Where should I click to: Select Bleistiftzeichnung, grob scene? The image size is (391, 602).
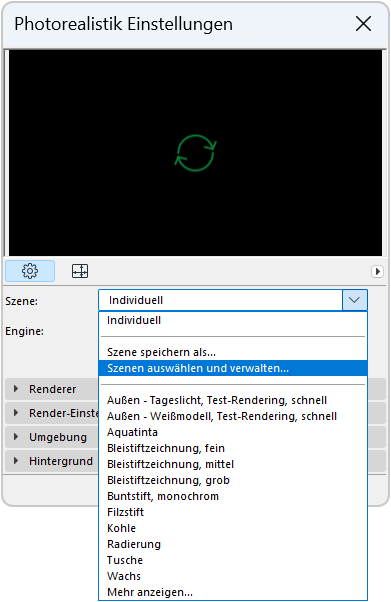pyautogui.click(x=233, y=480)
